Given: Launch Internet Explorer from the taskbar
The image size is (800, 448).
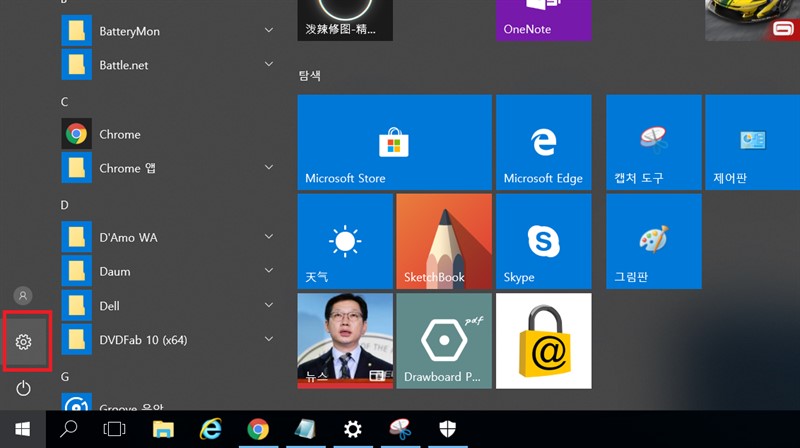Looking at the screenshot, I should [211, 429].
